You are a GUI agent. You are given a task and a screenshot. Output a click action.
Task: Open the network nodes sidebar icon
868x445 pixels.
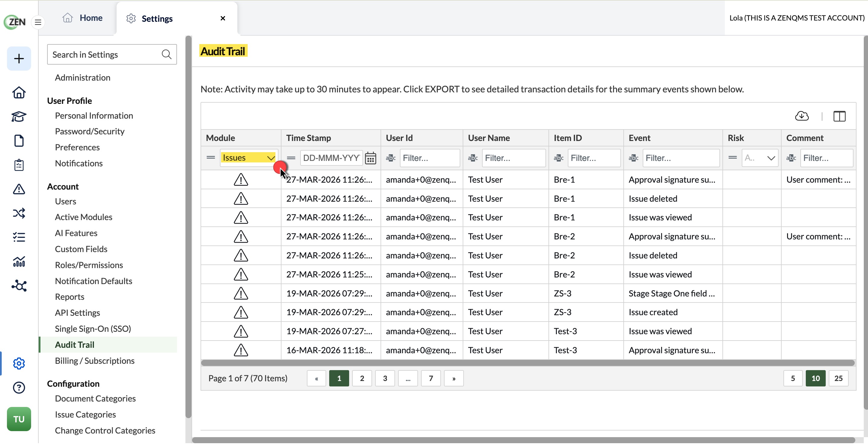tap(19, 286)
